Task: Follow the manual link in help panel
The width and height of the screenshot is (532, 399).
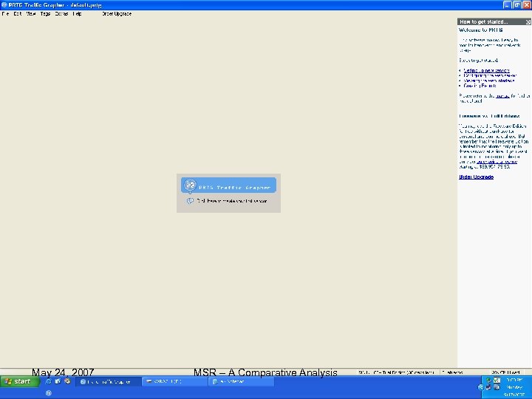Action: [502, 96]
